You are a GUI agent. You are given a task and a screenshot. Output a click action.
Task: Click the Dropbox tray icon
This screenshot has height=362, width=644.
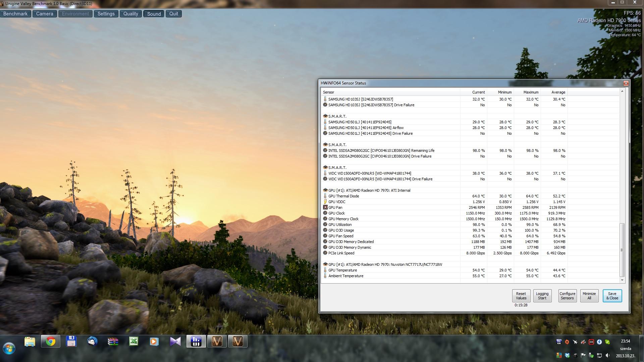567,355
